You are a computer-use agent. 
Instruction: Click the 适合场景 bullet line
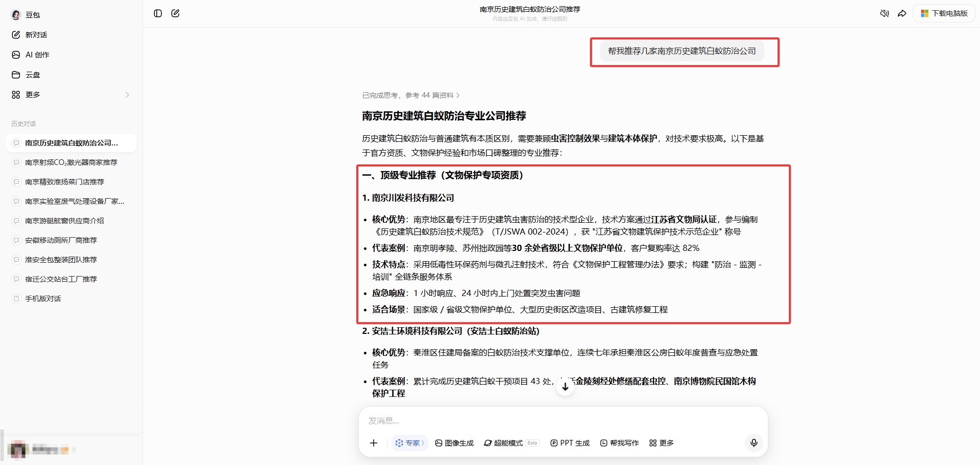click(520, 310)
